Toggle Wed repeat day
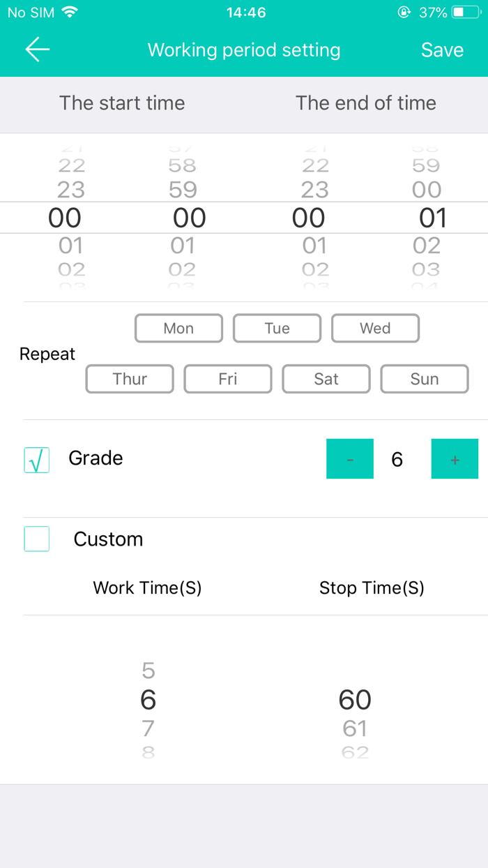 375,328
